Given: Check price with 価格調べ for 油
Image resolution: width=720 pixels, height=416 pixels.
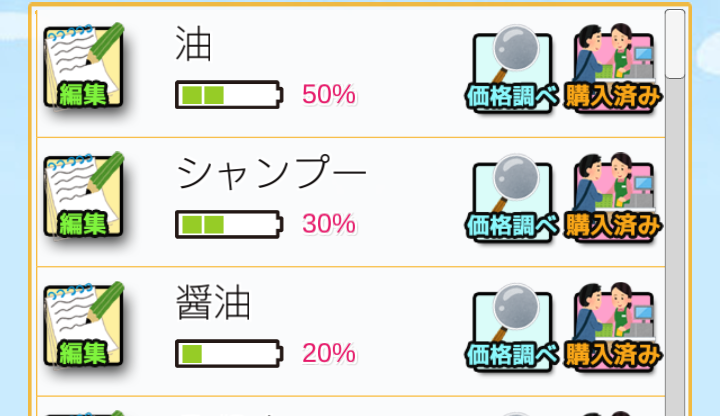Looking at the screenshot, I should (x=512, y=69).
